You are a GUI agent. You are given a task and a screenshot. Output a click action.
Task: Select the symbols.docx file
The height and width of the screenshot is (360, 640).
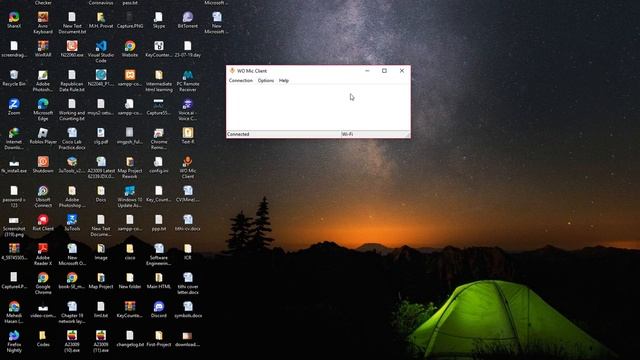coord(188,310)
